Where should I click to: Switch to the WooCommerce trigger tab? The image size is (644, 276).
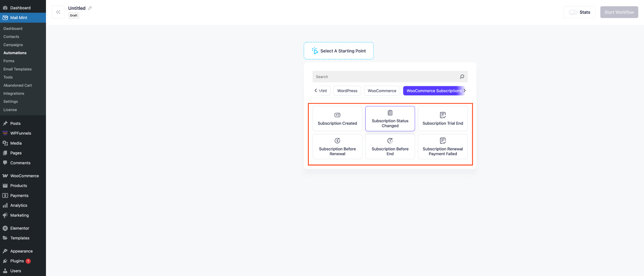382,91
